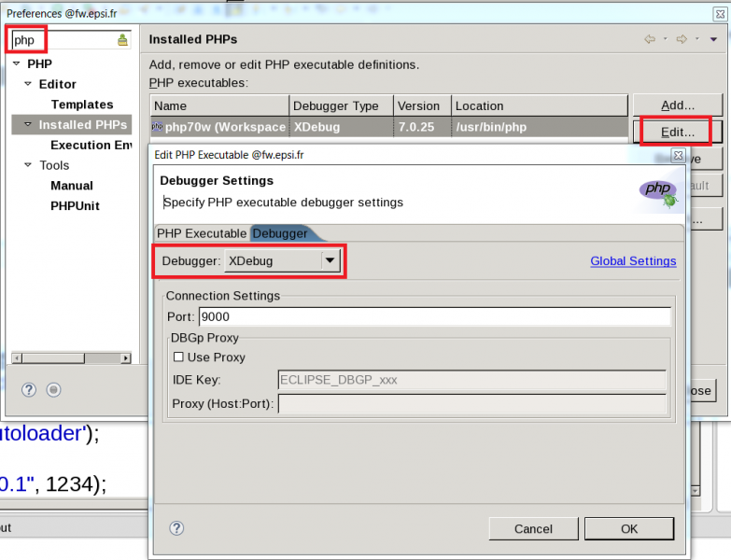Select the Debugger tab
Image resolution: width=731 pixels, height=560 pixels.
(x=280, y=233)
